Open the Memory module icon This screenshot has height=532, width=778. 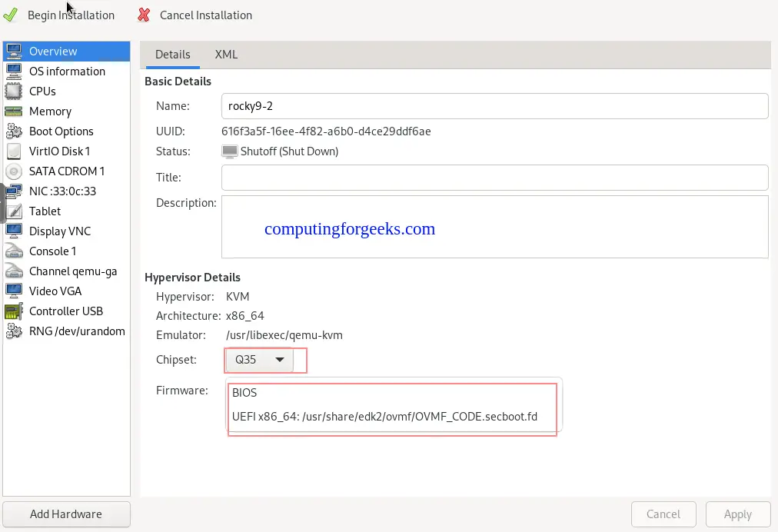click(14, 111)
